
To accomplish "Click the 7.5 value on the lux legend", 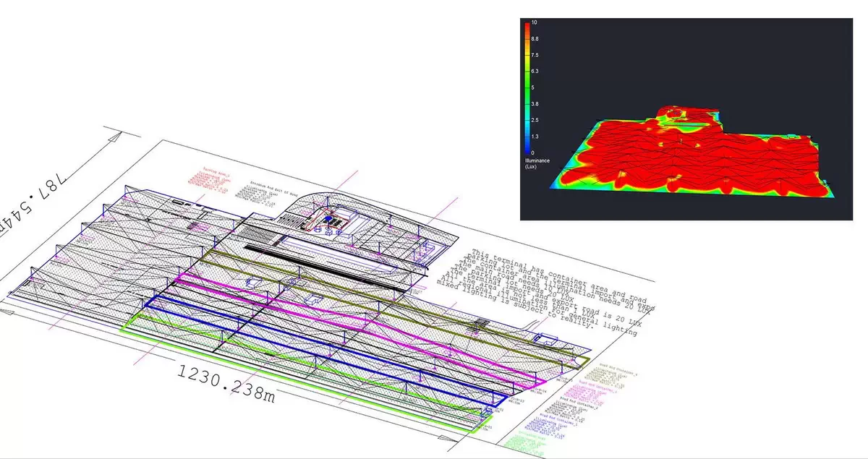I will point(535,55).
